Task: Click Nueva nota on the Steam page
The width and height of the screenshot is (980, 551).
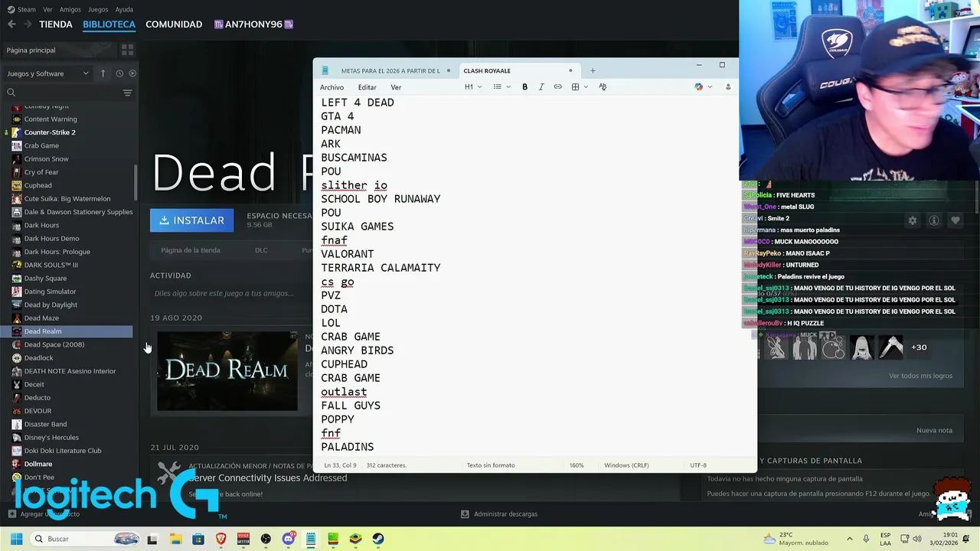Action: tap(934, 430)
